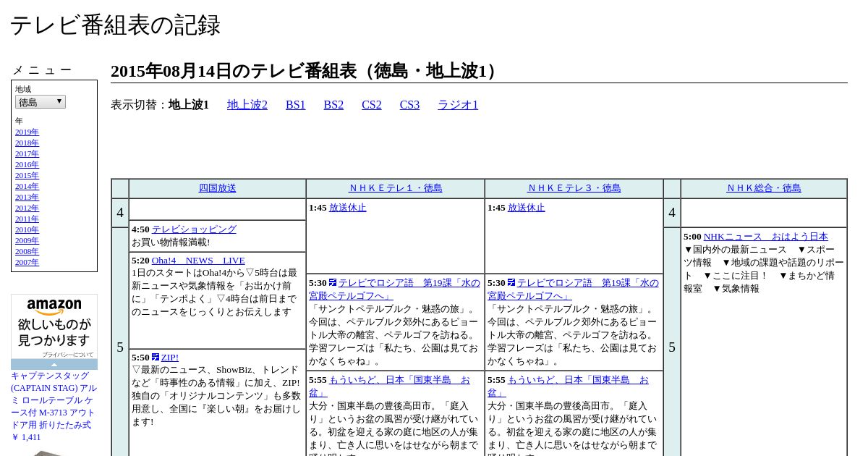This screenshot has width=868, height=456.
Task: Open the ZIP! program link
Action: click(170, 358)
